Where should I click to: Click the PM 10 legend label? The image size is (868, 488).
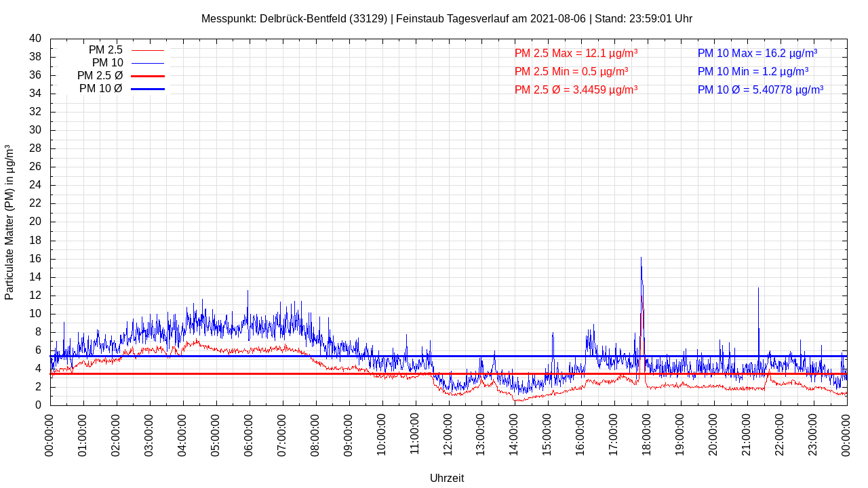[x=107, y=63]
